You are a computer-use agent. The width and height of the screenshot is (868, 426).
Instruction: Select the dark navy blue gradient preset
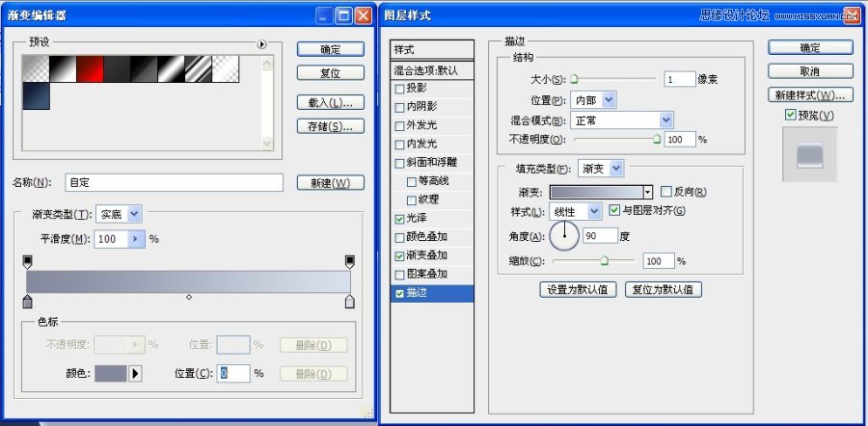[36, 96]
